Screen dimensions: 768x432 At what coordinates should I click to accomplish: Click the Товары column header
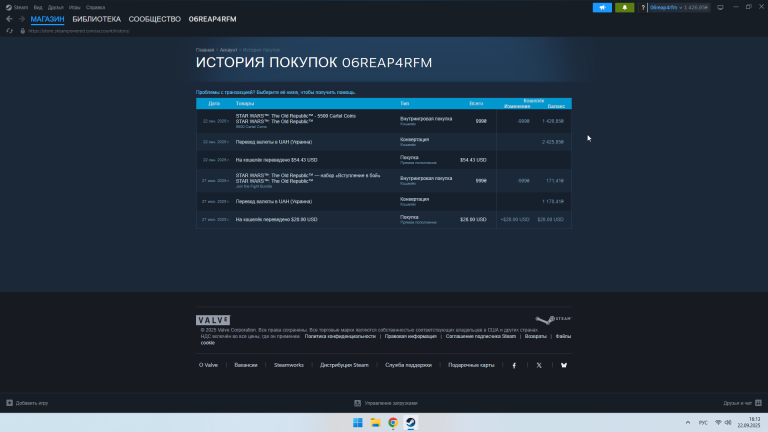[x=245, y=103]
